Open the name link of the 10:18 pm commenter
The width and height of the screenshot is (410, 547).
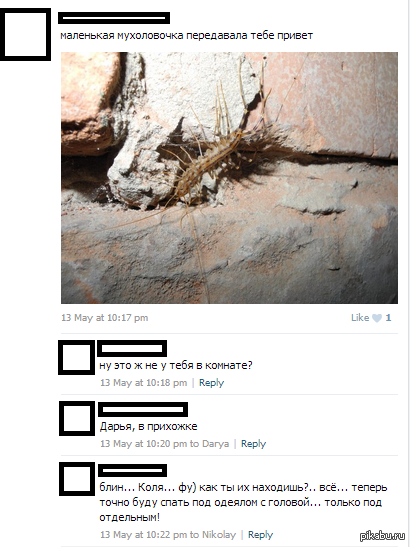point(132,348)
